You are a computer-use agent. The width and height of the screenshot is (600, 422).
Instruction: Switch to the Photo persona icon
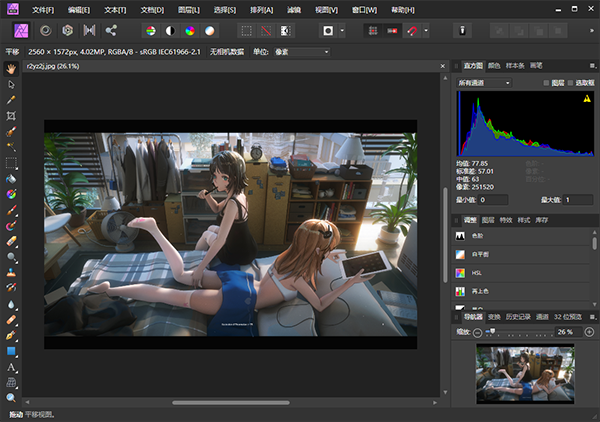coord(20,31)
